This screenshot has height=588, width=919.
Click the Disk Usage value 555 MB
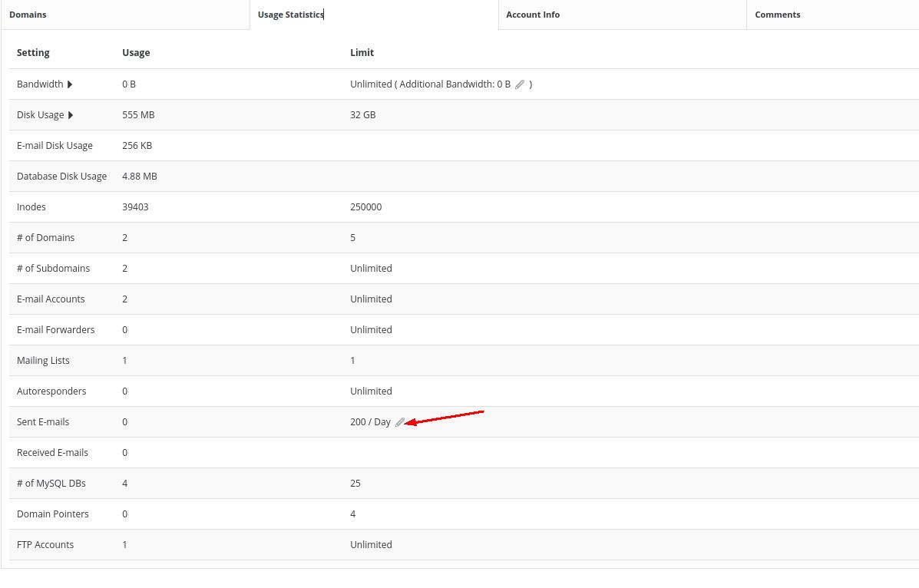138,115
